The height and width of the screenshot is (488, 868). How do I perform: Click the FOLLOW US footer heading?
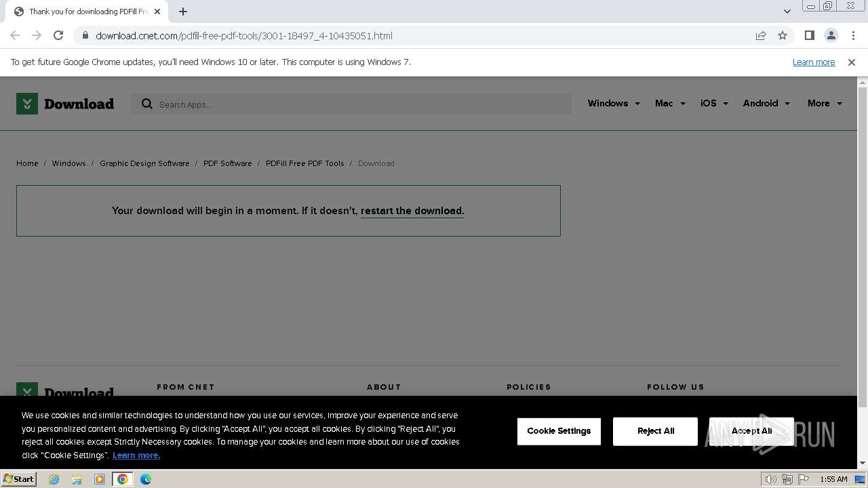(675, 387)
